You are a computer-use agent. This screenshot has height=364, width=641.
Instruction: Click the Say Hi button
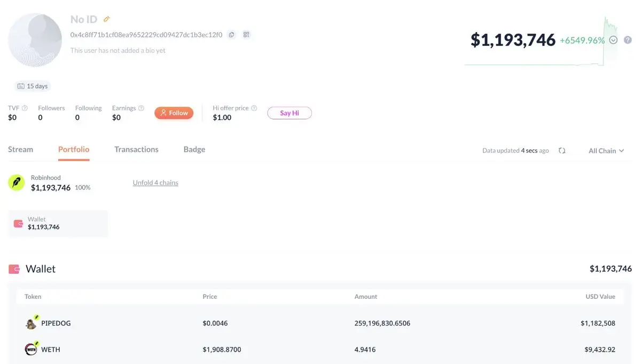click(290, 113)
